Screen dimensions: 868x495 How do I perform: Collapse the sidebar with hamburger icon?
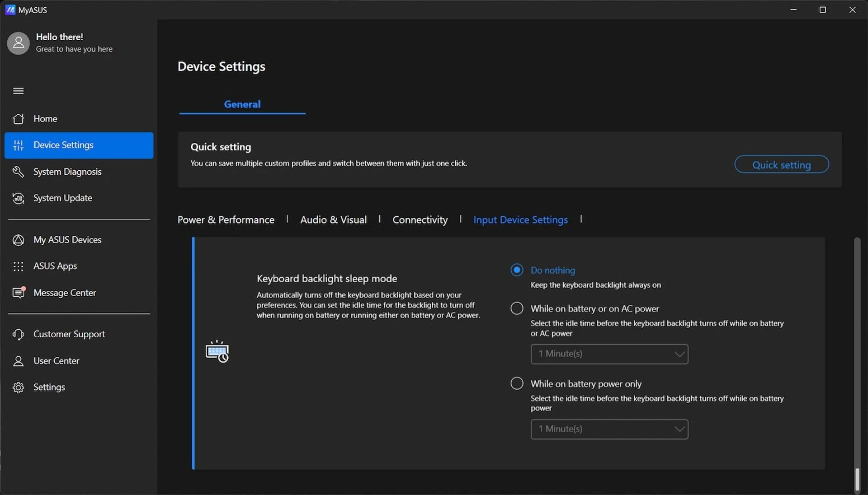point(19,91)
